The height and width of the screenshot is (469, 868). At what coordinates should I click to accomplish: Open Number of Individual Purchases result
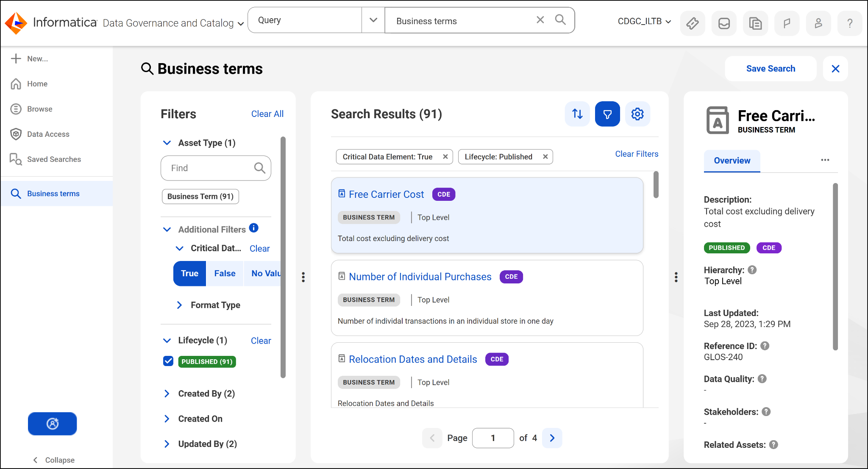(x=420, y=277)
